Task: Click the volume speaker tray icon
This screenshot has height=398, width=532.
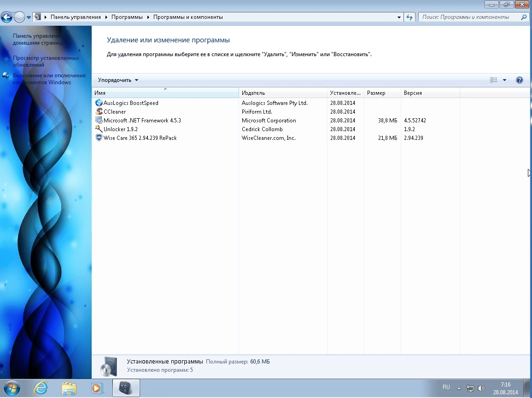Action: pos(481,388)
